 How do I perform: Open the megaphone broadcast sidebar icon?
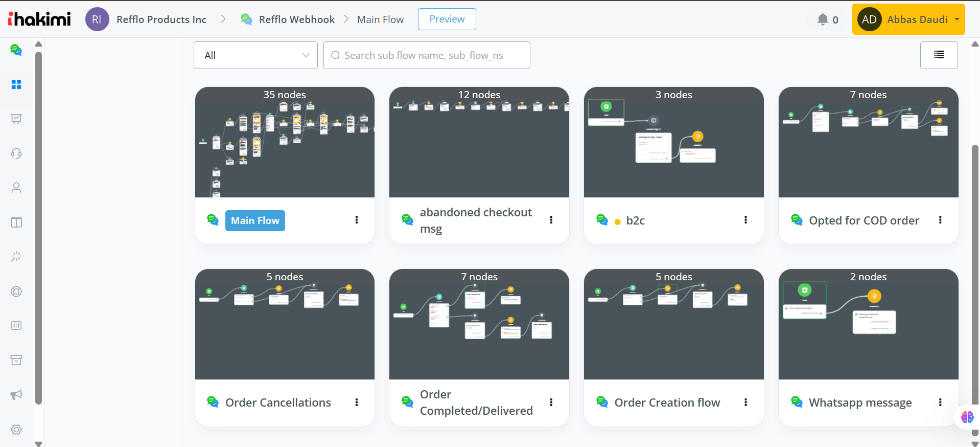tap(16, 394)
